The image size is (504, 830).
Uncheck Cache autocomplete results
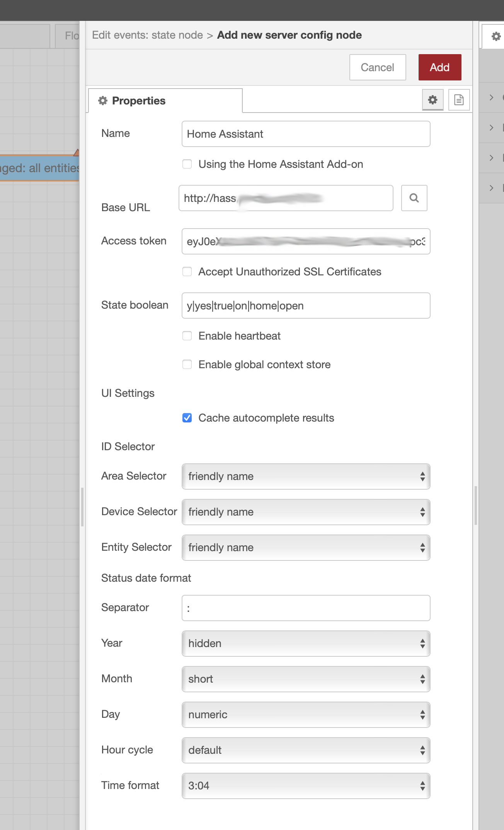pos(187,418)
